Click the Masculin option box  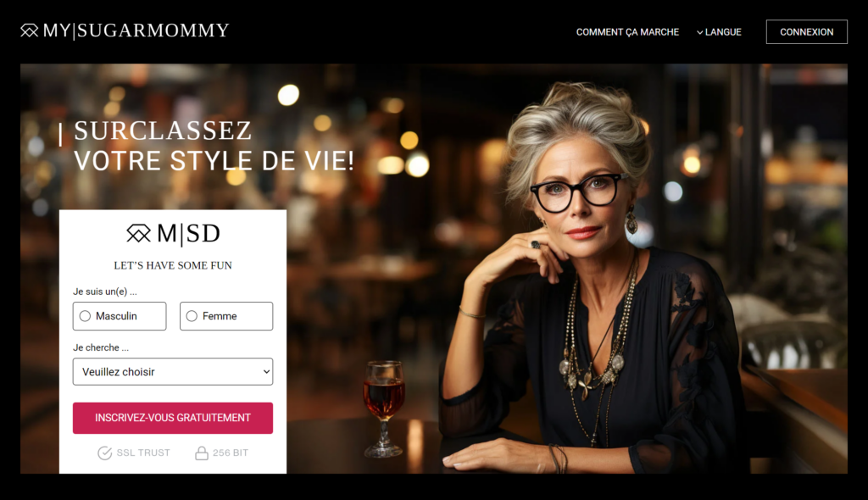pyautogui.click(x=120, y=316)
